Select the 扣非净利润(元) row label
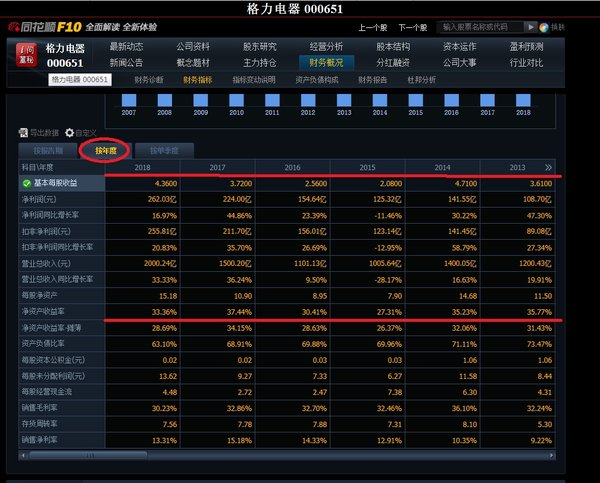Image resolution: width=600 pixels, height=483 pixels. click(46, 231)
